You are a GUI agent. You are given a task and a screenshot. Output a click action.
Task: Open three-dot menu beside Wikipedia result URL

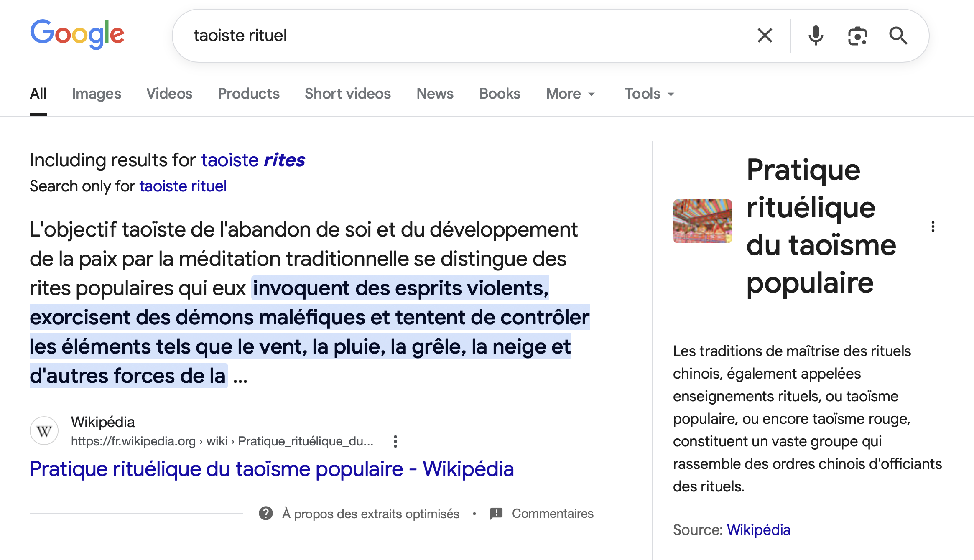(x=395, y=441)
